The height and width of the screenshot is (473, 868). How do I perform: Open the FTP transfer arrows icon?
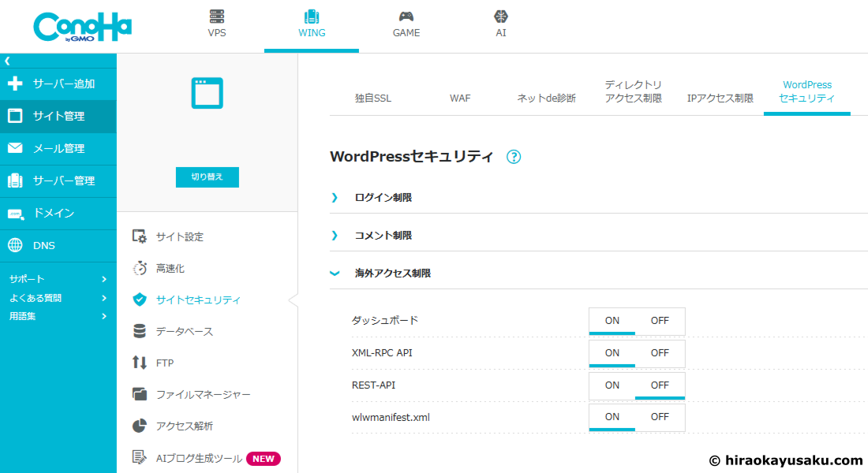click(140, 363)
